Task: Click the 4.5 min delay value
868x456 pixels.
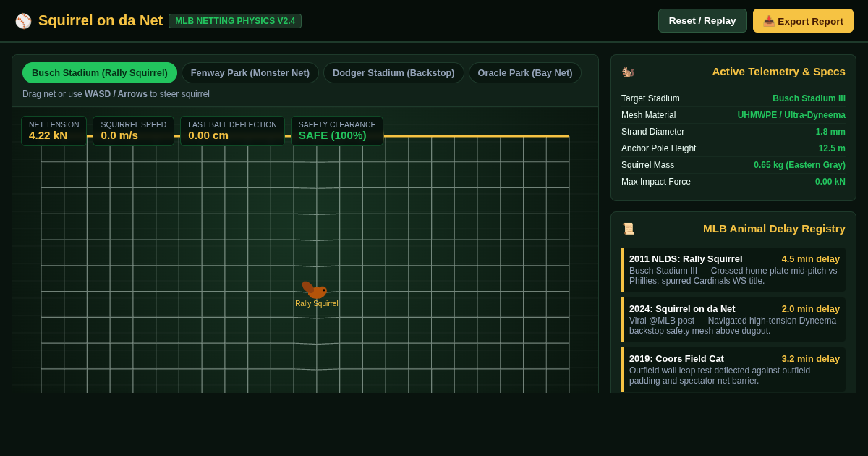Action: coord(810,259)
